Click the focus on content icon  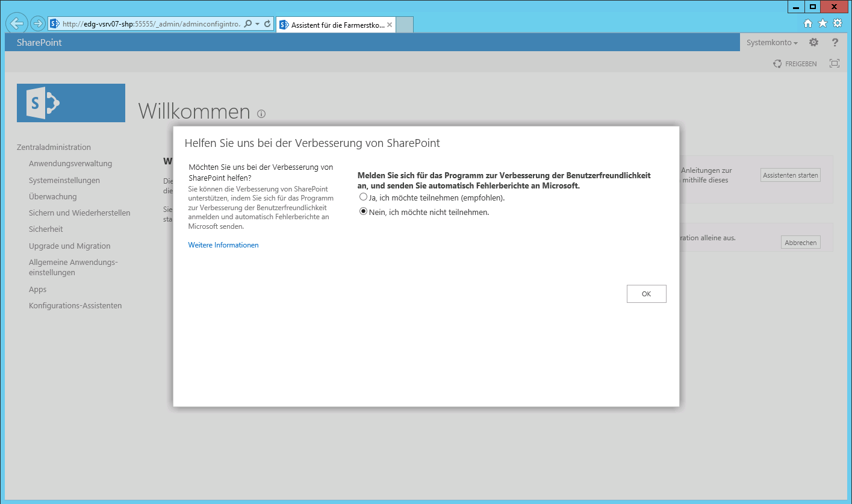(834, 63)
